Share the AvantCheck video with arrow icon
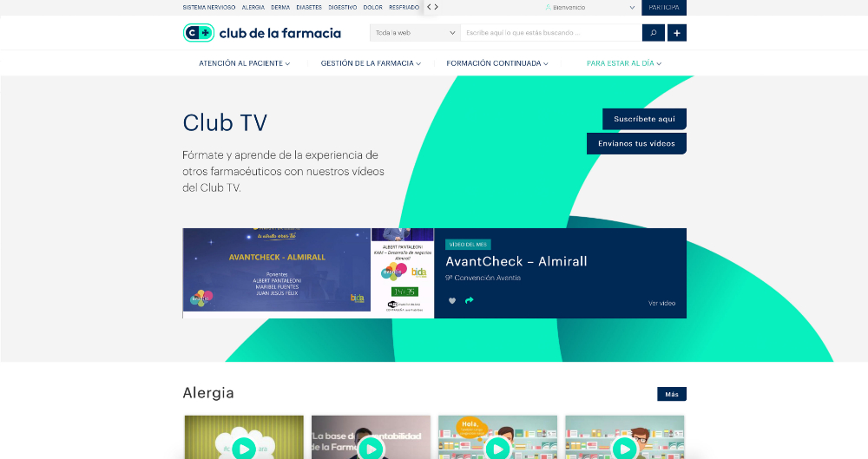The image size is (868, 459). pyautogui.click(x=470, y=300)
